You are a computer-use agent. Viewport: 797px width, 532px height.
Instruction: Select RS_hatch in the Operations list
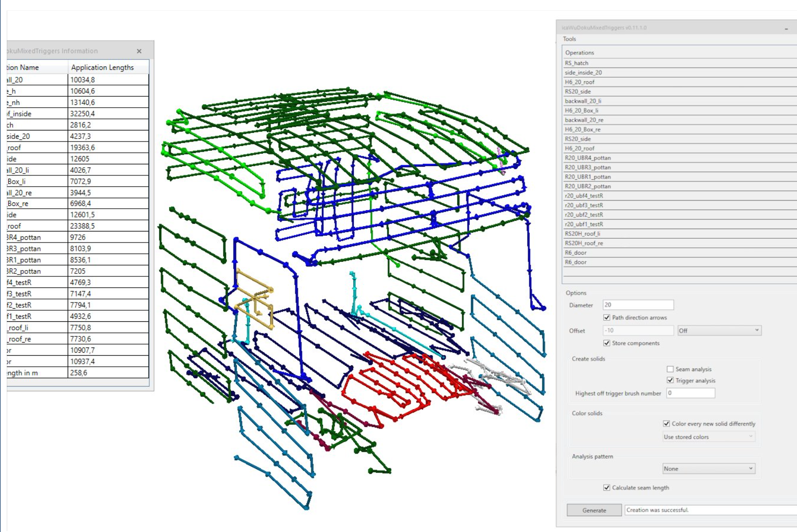pos(577,63)
